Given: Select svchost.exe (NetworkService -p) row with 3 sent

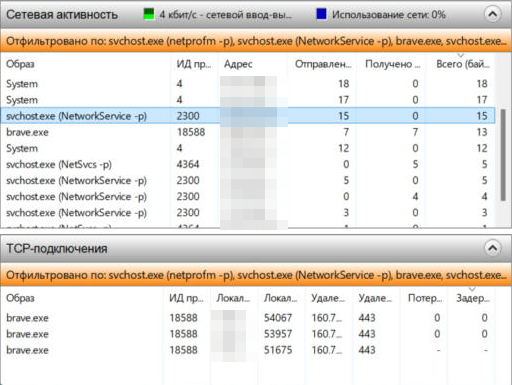Looking at the screenshot, I should (x=247, y=212).
